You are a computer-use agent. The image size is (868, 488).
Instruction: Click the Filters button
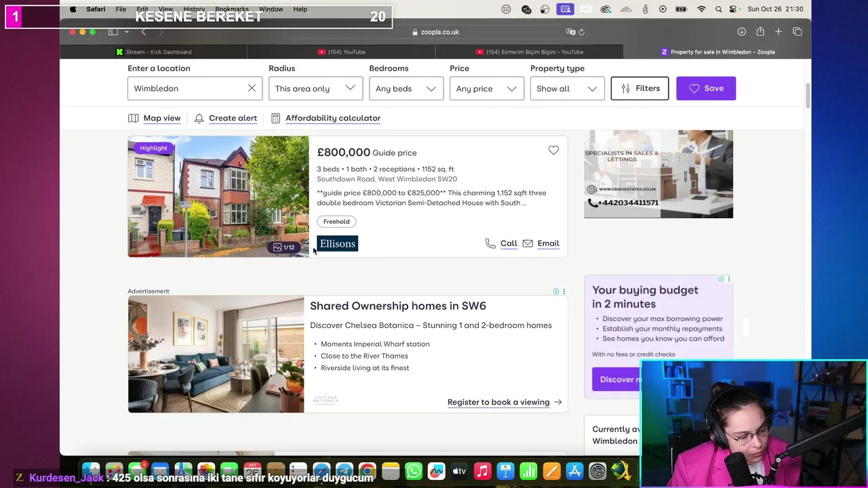point(639,88)
